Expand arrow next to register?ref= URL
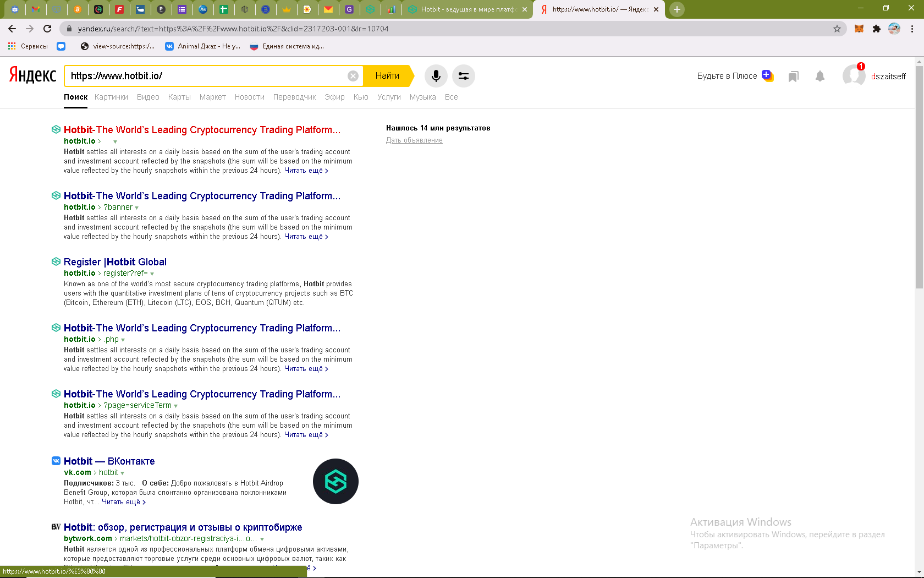924x578 pixels. 152,274
